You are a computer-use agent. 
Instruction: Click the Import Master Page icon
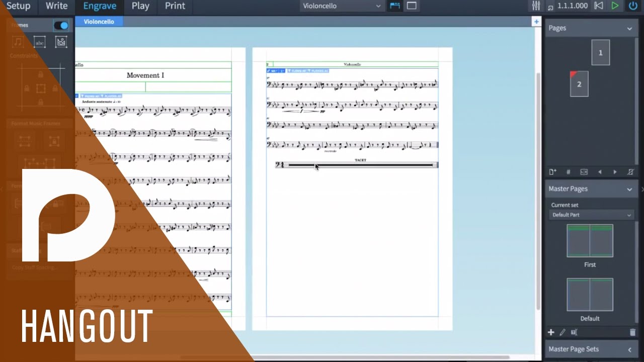coord(574,332)
